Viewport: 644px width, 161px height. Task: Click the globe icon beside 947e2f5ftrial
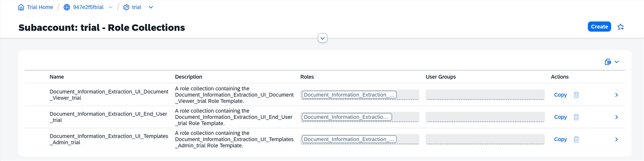pos(67,7)
